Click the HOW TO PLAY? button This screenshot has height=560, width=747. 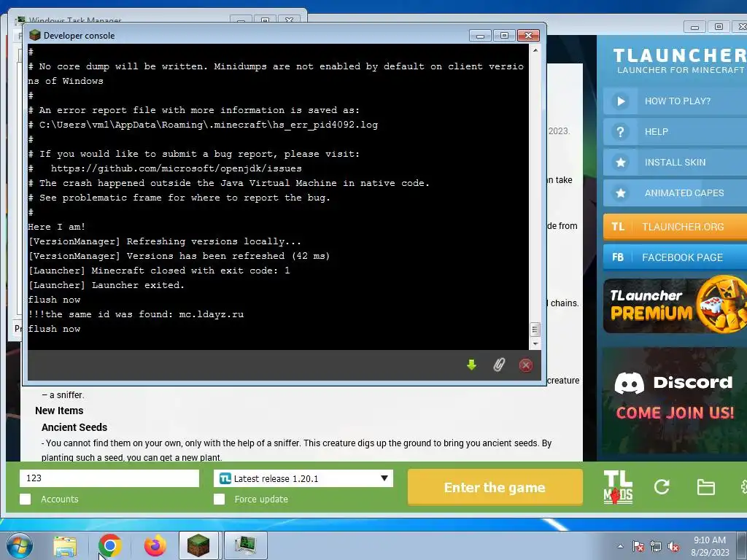tap(675, 101)
